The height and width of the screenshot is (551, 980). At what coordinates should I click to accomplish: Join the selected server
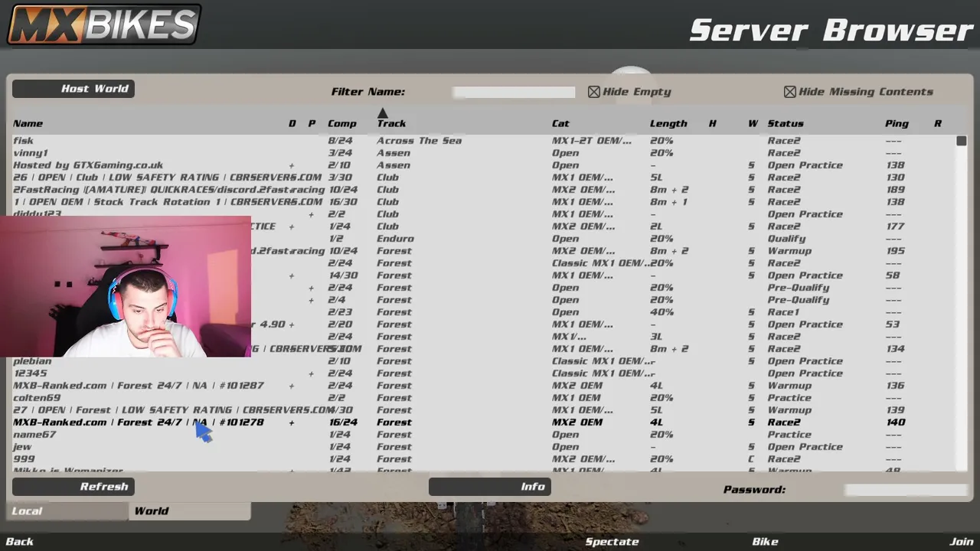(x=962, y=542)
